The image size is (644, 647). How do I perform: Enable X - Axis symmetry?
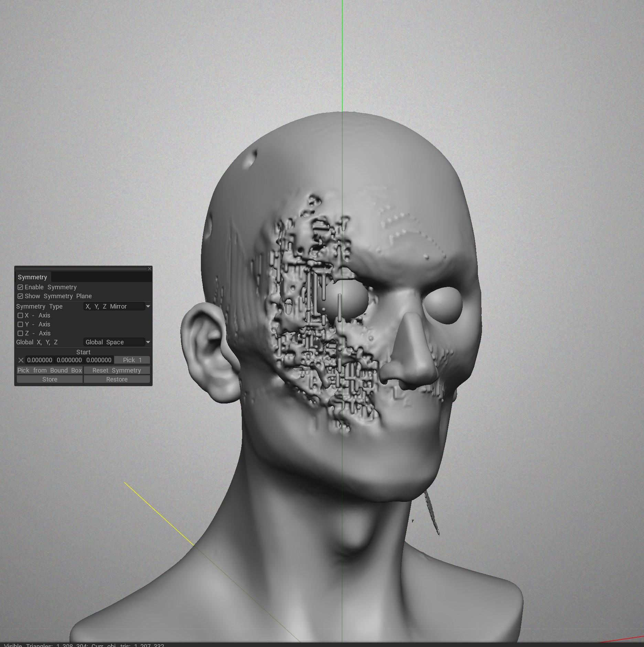coord(20,315)
